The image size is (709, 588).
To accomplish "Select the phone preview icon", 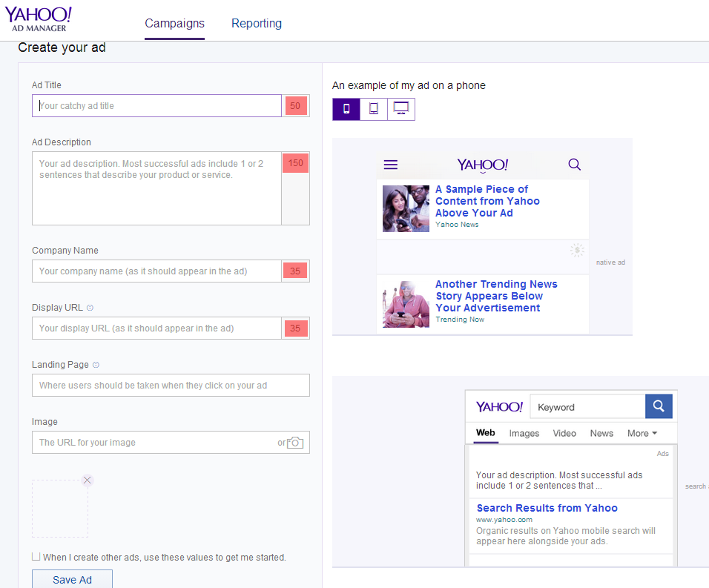I will (346, 109).
